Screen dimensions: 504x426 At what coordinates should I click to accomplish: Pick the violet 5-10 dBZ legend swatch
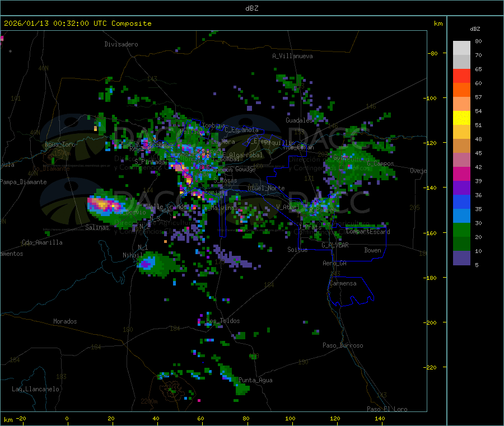461,258
